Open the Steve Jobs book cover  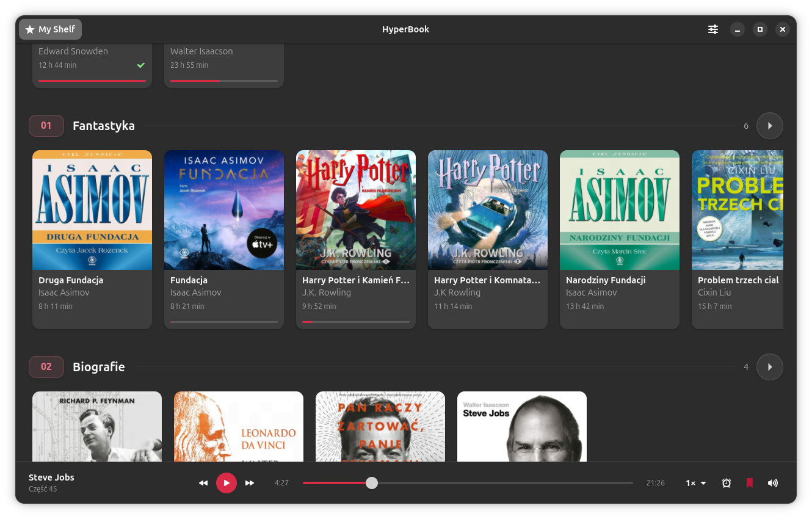522,427
